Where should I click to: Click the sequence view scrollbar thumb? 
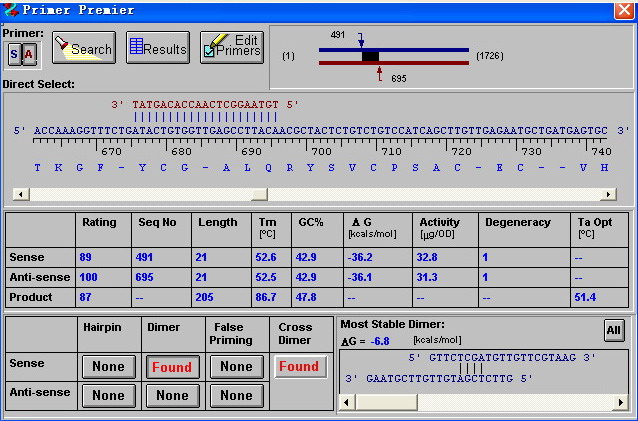[259, 194]
